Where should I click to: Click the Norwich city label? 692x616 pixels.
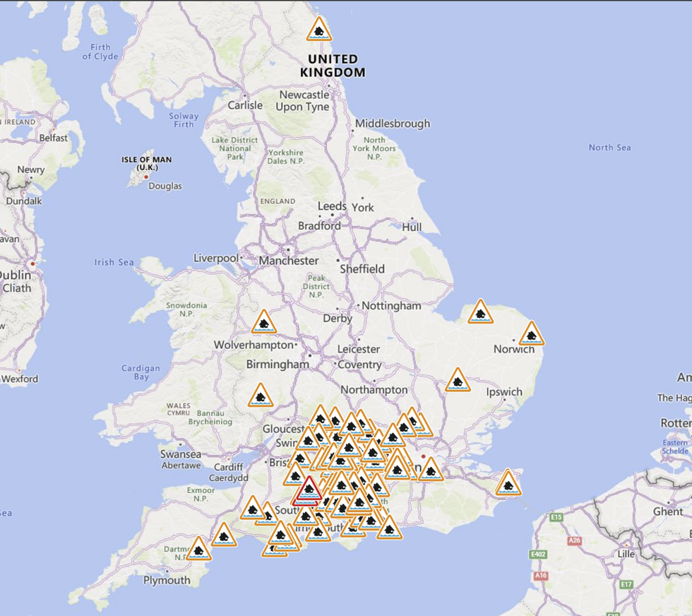tap(513, 349)
